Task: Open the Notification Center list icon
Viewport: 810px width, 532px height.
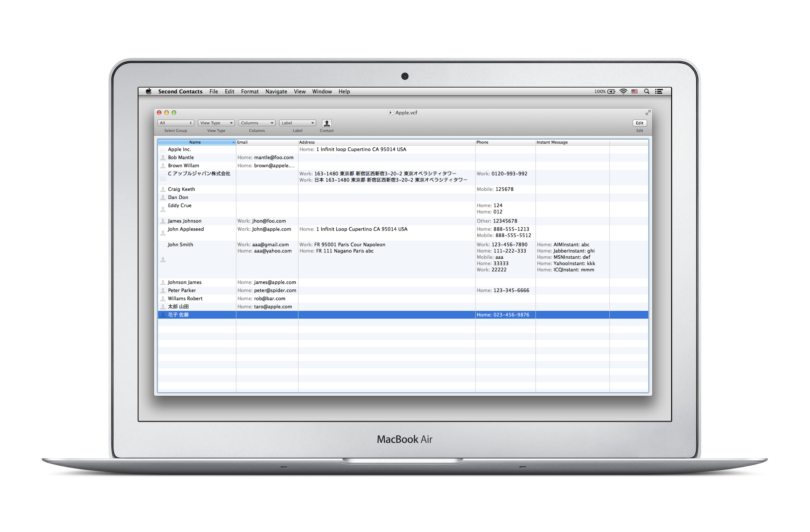Action: [x=659, y=91]
